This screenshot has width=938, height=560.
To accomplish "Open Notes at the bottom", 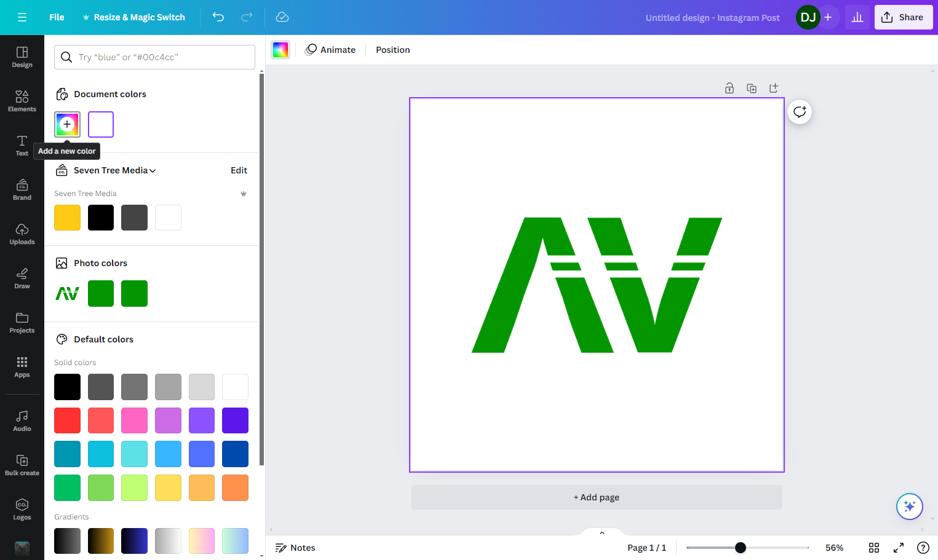I will pyautogui.click(x=295, y=548).
